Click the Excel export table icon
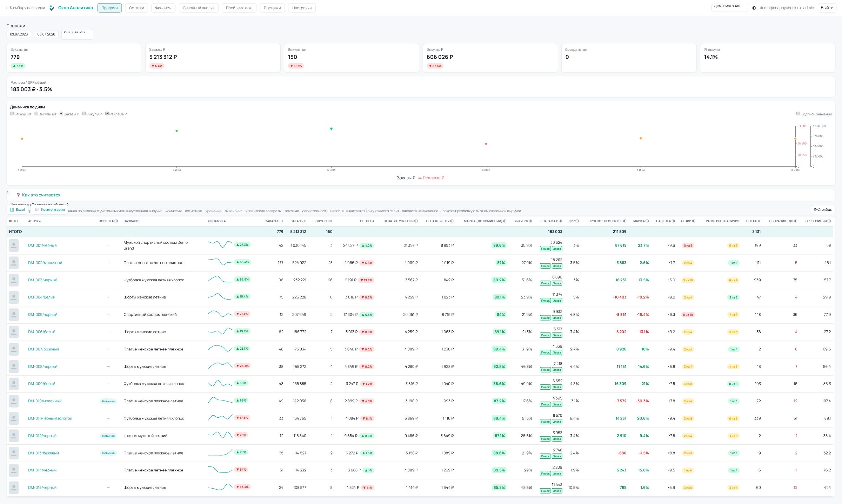The width and height of the screenshot is (842, 504). tap(12, 210)
